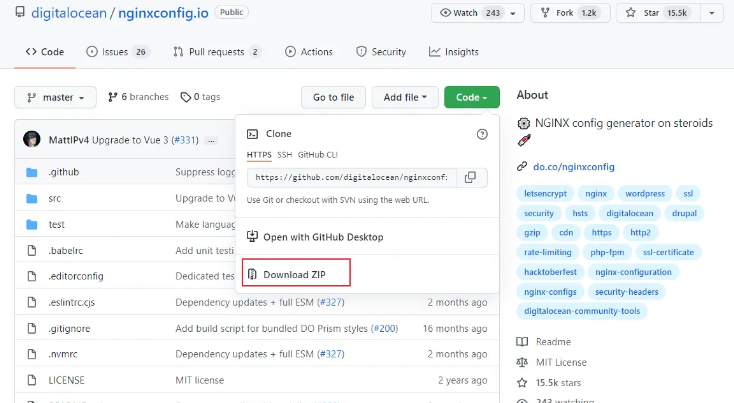Open the master branch dropdown
Image resolution: width=734 pixels, height=403 pixels.
point(55,97)
